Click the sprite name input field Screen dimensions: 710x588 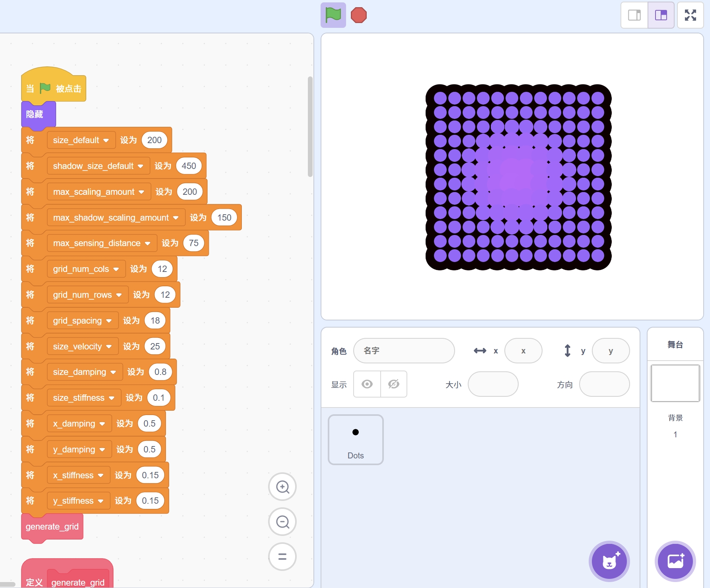(x=404, y=351)
